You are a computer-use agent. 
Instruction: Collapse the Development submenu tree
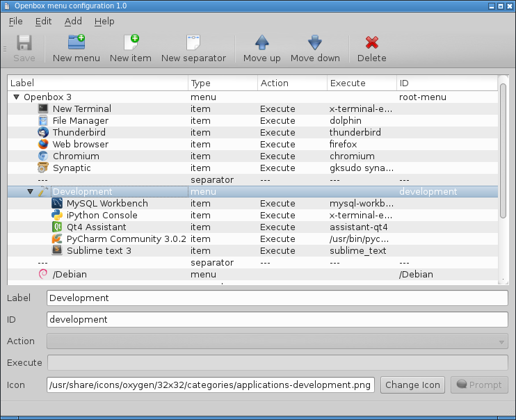31,191
